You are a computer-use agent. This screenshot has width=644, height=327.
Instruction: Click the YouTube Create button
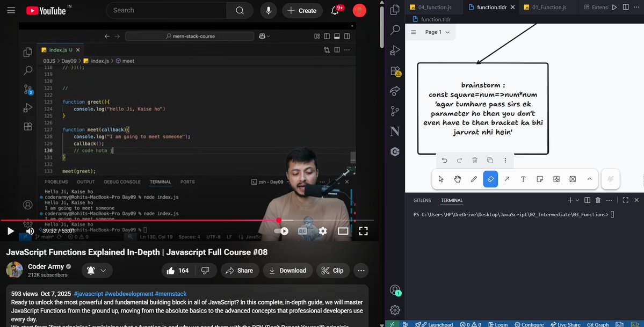[302, 10]
